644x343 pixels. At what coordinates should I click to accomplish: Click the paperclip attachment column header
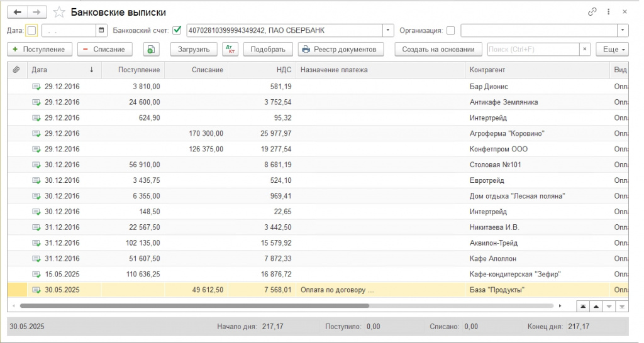pyautogui.click(x=16, y=70)
